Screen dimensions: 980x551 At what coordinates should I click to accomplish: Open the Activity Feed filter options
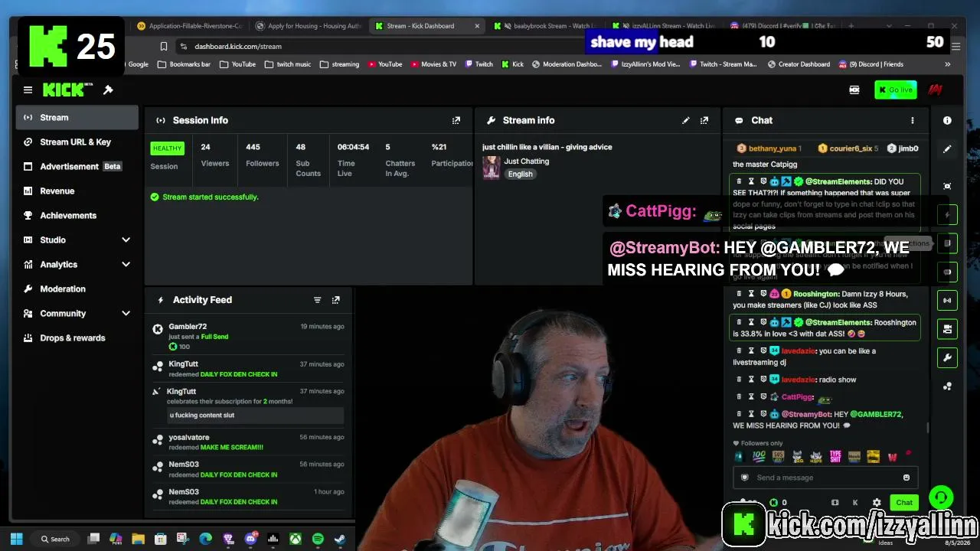317,300
